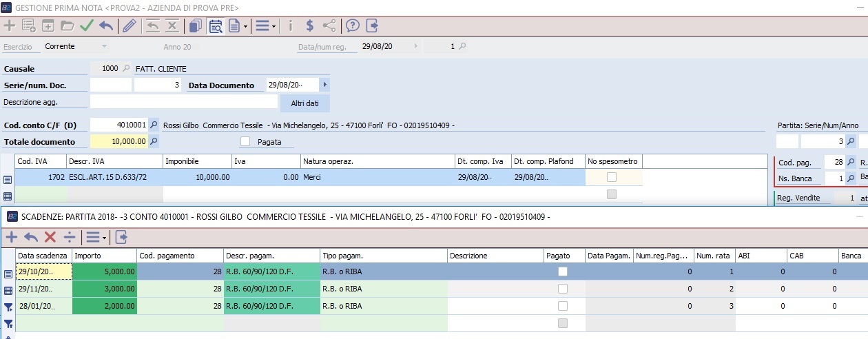
Task: Click the red X delete icon in Scadenze toolbar
Action: tap(50, 237)
